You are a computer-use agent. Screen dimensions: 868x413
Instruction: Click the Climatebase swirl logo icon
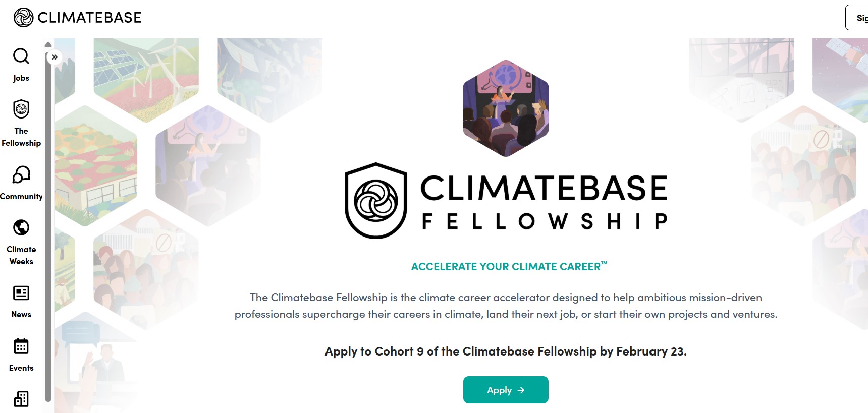point(21,17)
